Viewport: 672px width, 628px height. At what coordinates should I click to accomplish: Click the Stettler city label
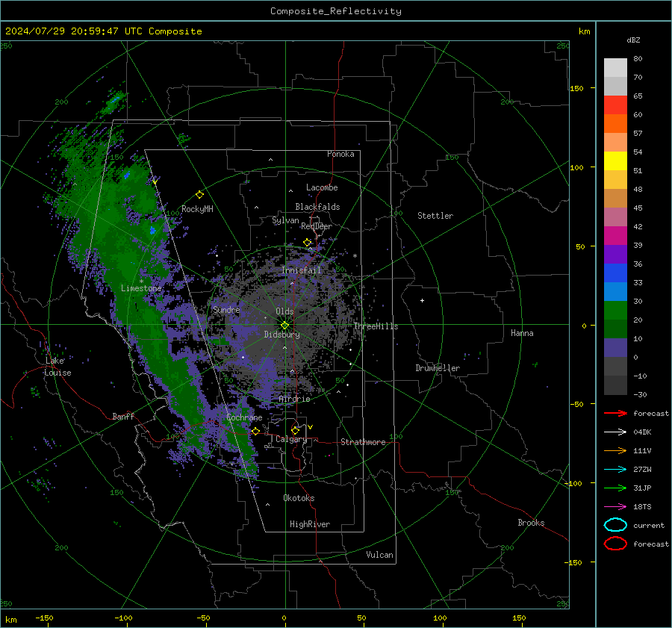[435, 216]
